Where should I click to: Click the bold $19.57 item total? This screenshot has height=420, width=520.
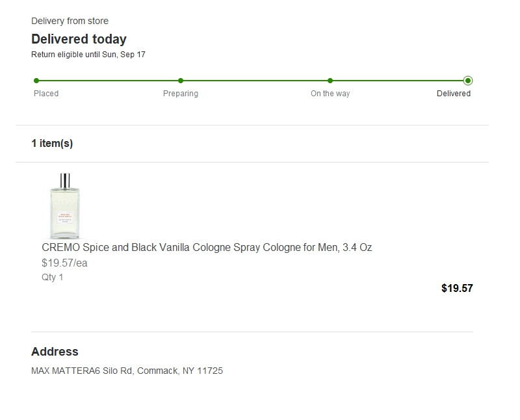(457, 288)
